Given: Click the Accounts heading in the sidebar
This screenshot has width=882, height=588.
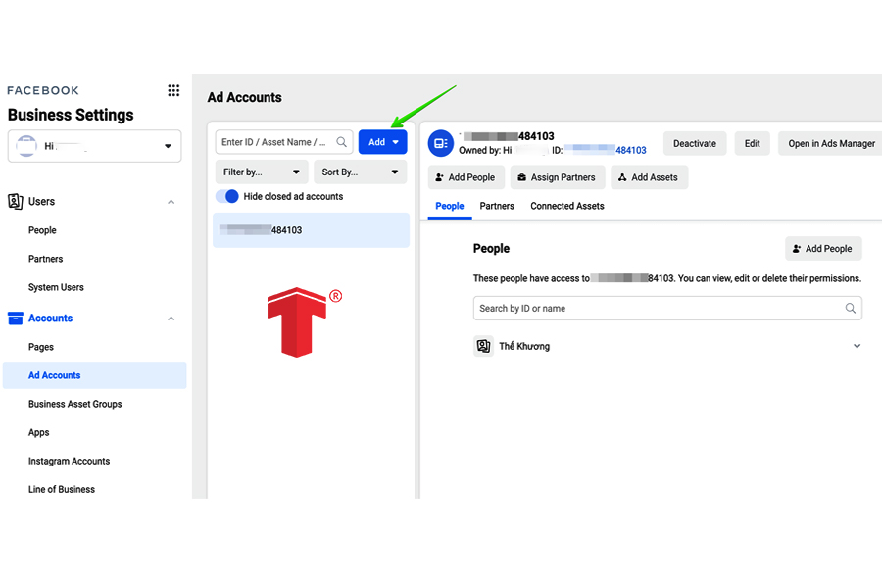Looking at the screenshot, I should (51, 318).
